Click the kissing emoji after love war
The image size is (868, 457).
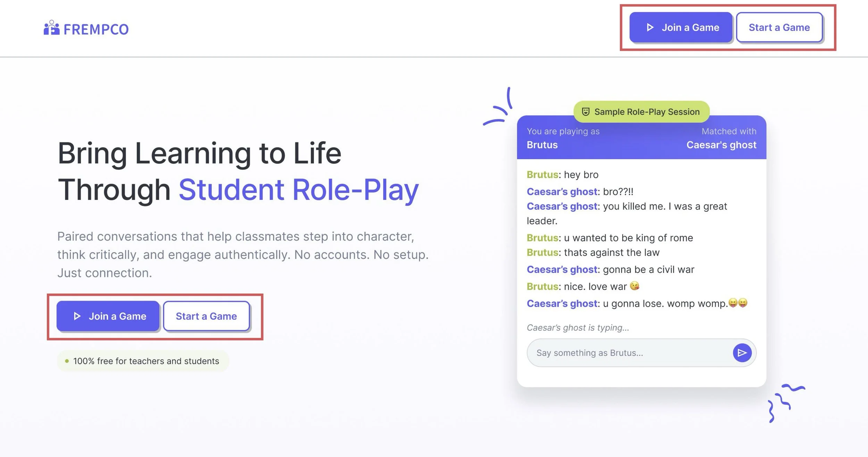634,286
